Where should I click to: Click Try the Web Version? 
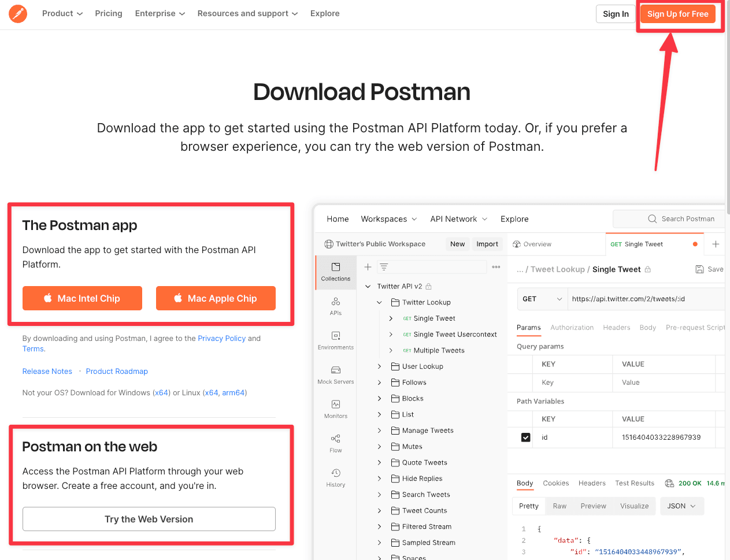pyautogui.click(x=149, y=519)
